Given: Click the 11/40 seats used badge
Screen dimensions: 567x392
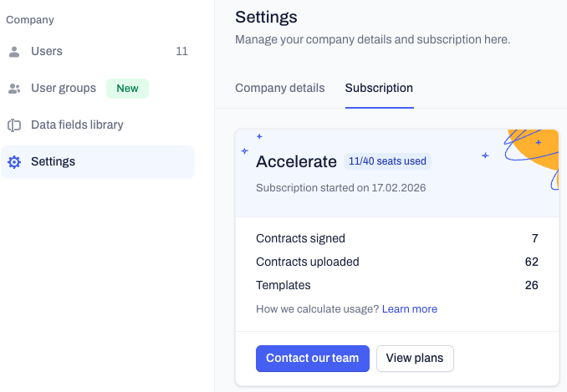Looking at the screenshot, I should click(387, 161).
